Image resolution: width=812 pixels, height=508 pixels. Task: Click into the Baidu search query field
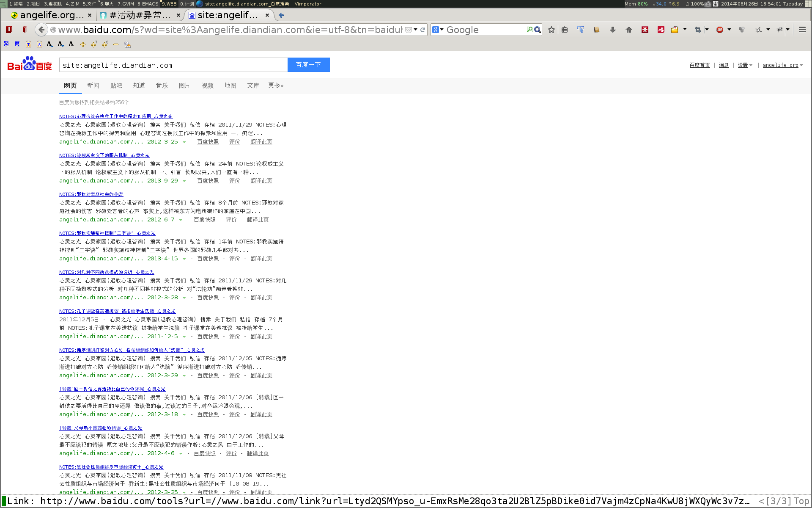[173, 65]
